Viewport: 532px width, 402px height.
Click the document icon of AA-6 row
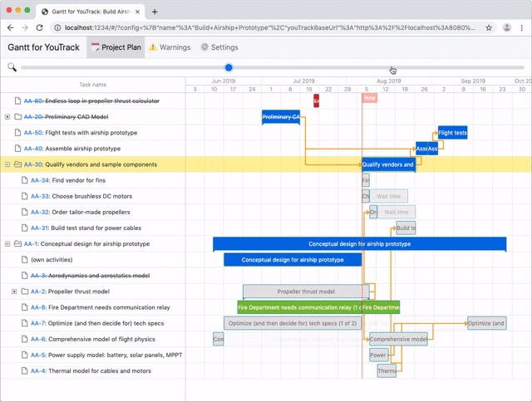tap(24, 340)
